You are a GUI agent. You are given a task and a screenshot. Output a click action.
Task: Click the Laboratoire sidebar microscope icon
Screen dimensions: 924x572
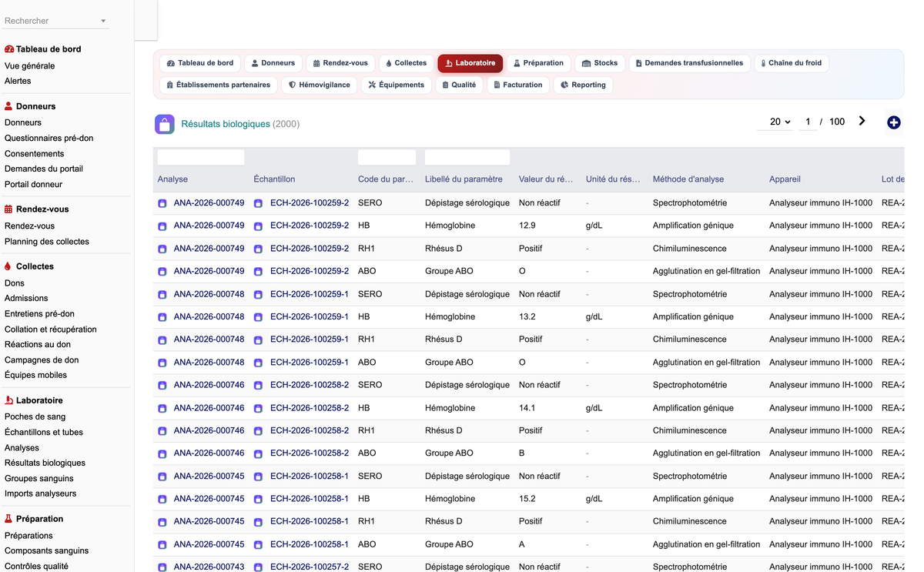click(9, 400)
